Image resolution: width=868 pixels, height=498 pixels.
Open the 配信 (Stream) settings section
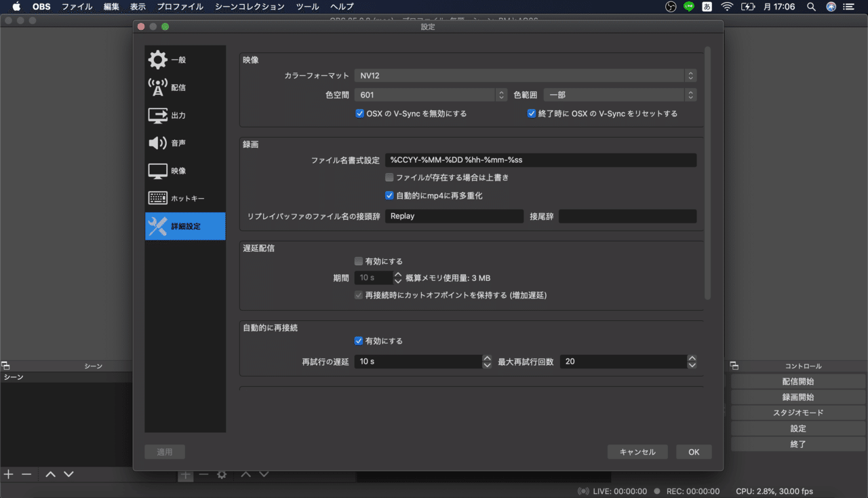pyautogui.click(x=185, y=88)
